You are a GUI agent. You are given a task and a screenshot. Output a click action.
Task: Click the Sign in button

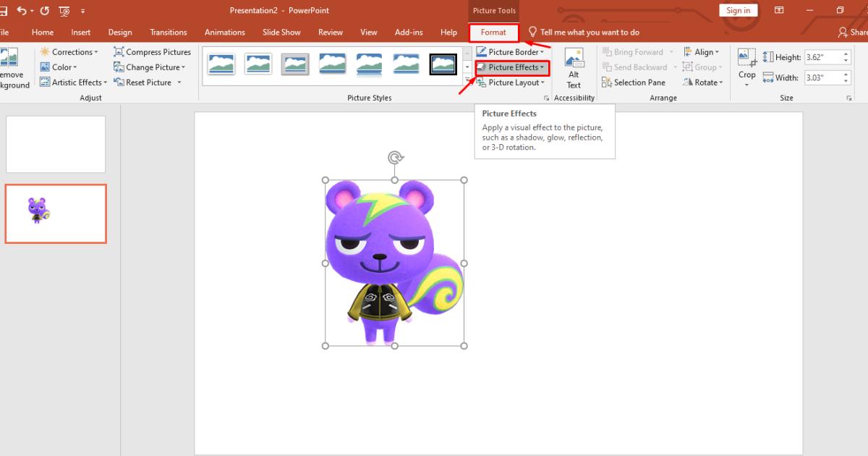738,10
